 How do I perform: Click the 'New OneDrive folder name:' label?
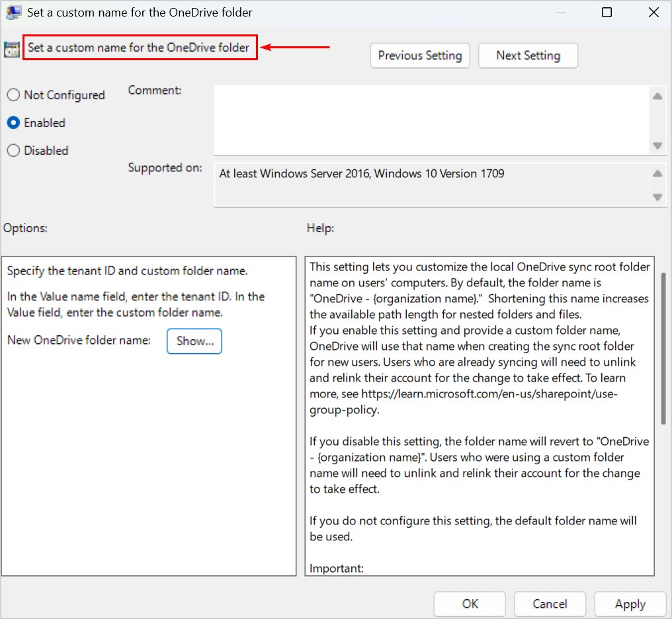(x=79, y=340)
